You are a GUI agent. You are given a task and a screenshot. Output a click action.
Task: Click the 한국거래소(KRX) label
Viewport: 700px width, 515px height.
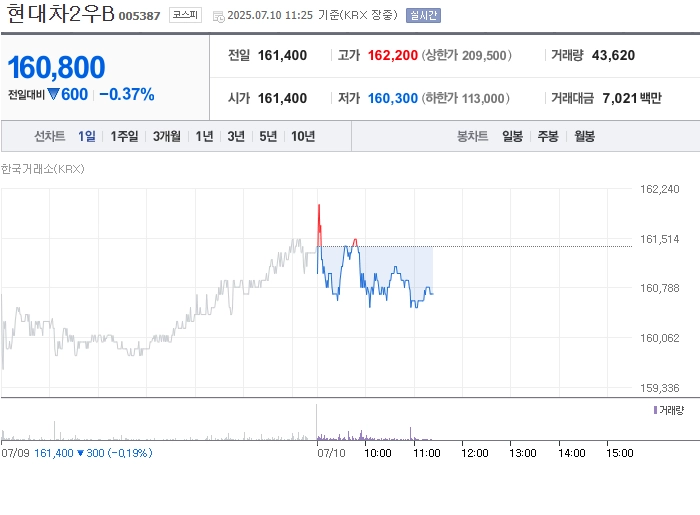pos(42,169)
